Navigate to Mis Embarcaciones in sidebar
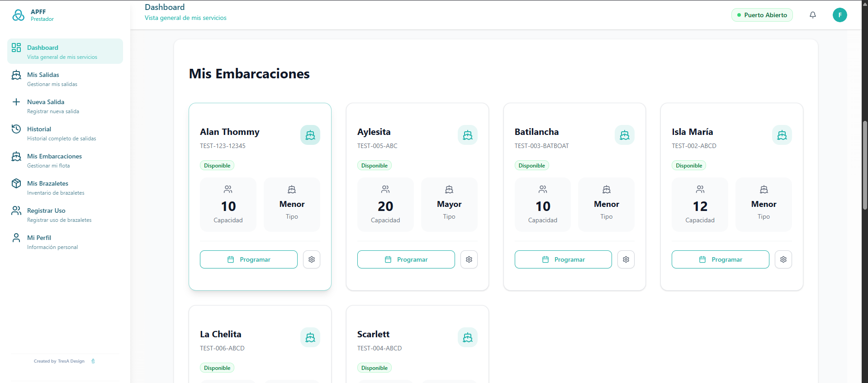 pyautogui.click(x=65, y=160)
